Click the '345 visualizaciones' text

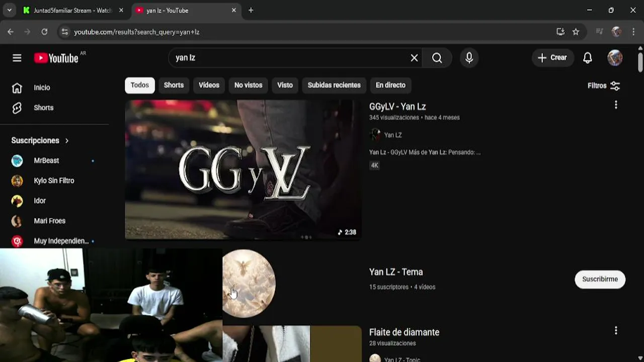click(x=394, y=118)
